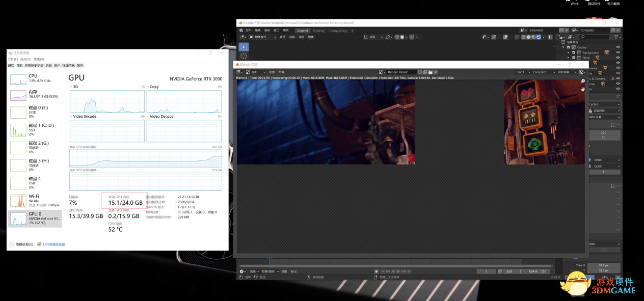Open the Task Manager 选项(O) menu
Screen dimensions: 644x301
pos(25,59)
